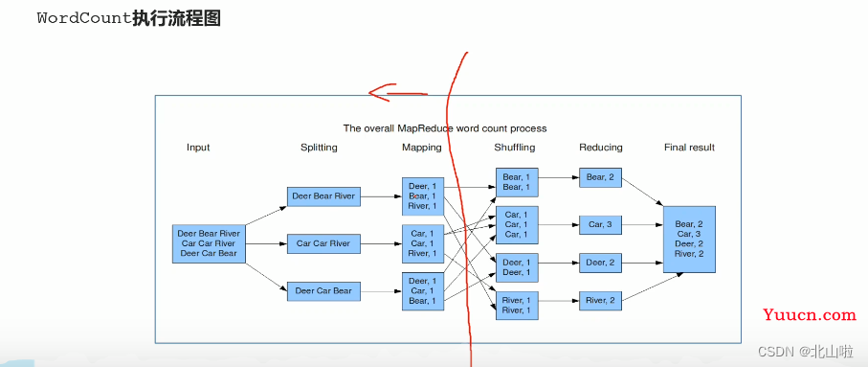Click the WordCount执行流程图 heading
The width and height of the screenshot is (868, 367).
[129, 18]
